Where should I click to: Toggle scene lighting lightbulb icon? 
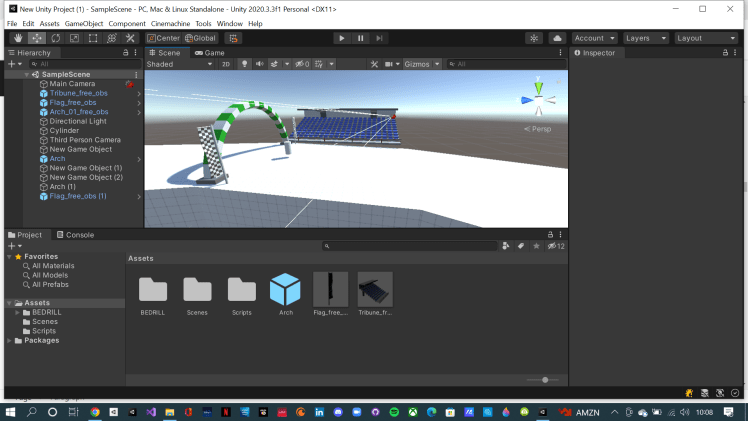(x=244, y=64)
